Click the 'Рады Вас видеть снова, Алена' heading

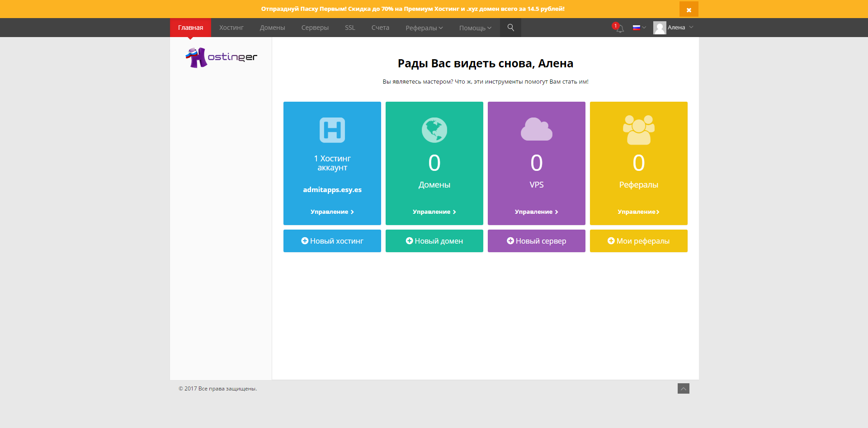pyautogui.click(x=486, y=64)
